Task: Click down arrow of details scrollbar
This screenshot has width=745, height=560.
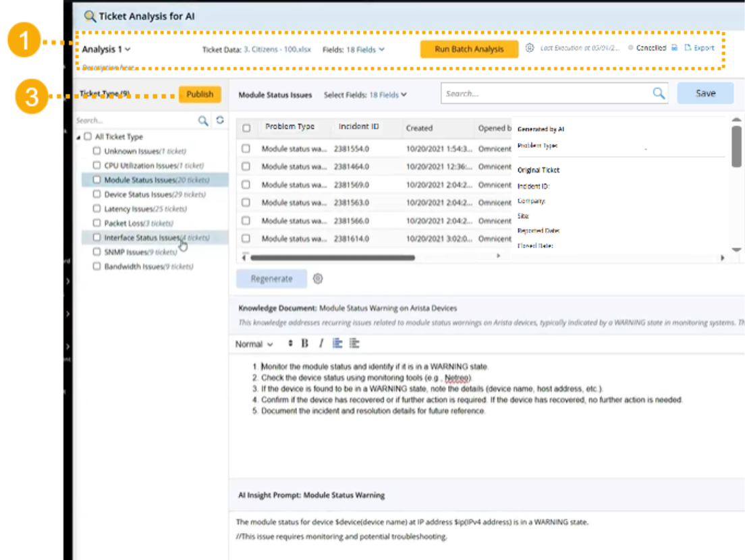Action: 736,250
